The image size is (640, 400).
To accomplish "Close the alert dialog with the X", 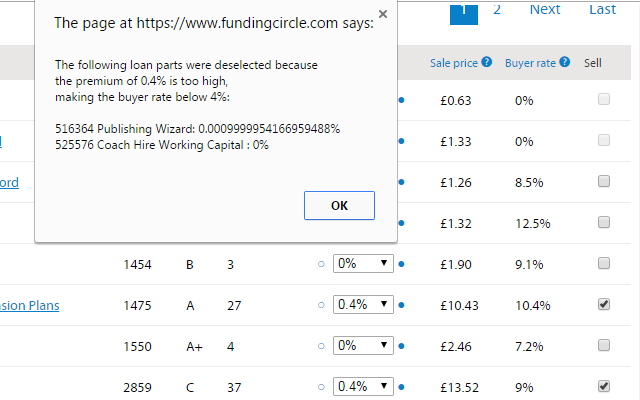I will 384,16.
